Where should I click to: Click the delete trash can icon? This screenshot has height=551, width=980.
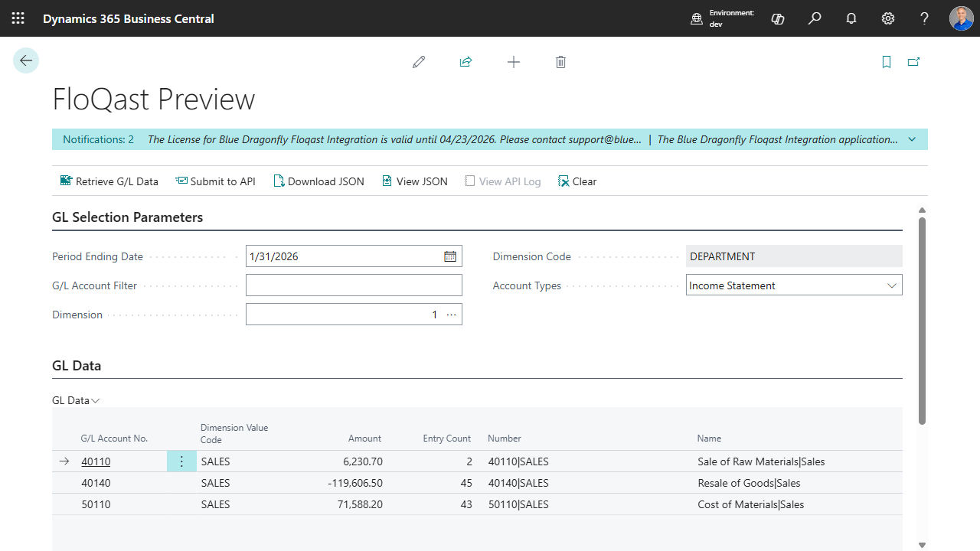(x=560, y=62)
